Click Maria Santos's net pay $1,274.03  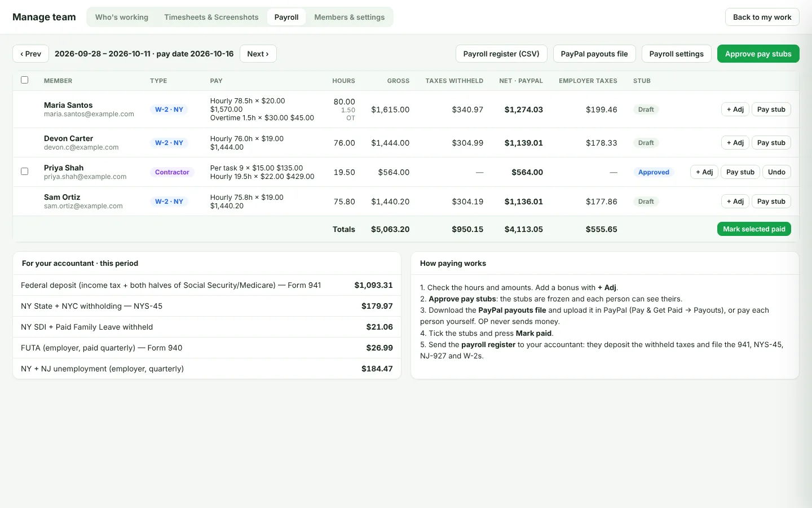(x=524, y=110)
